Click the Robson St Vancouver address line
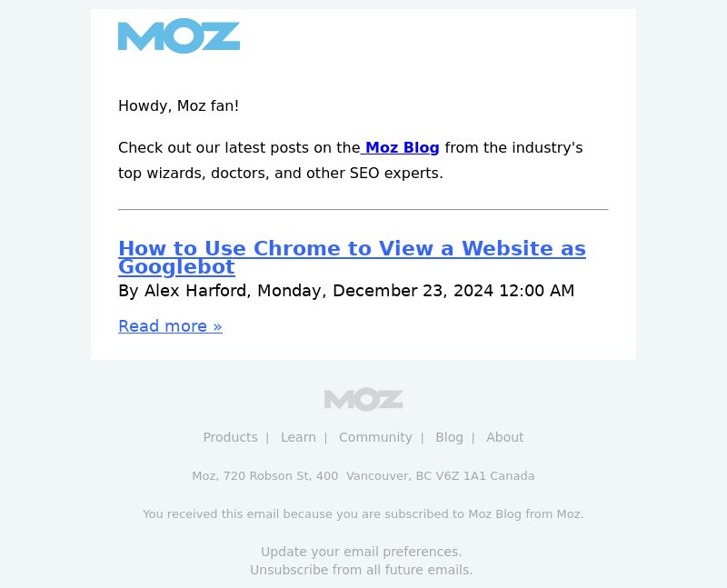The image size is (727, 588). (x=363, y=476)
